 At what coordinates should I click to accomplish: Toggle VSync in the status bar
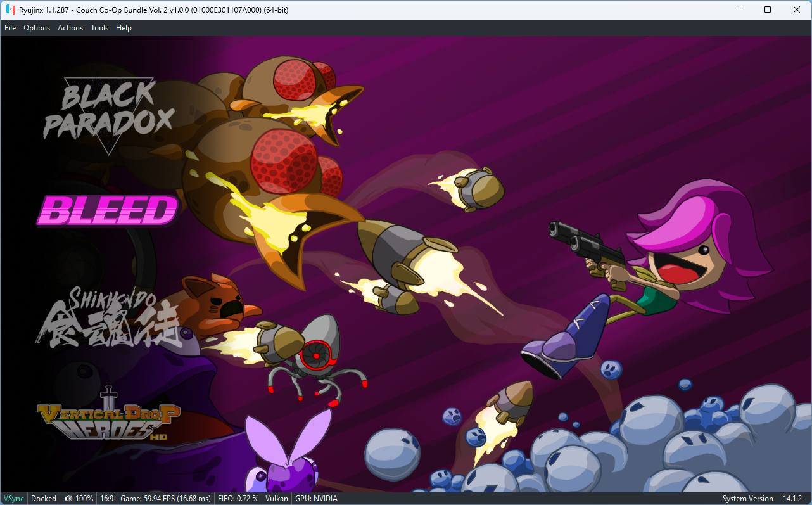14,499
